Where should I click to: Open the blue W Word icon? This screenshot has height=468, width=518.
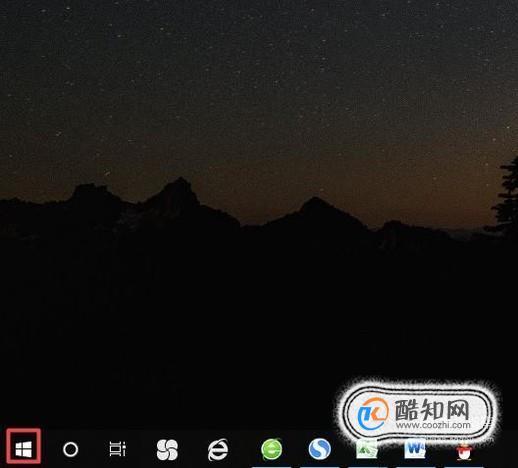tap(415, 449)
